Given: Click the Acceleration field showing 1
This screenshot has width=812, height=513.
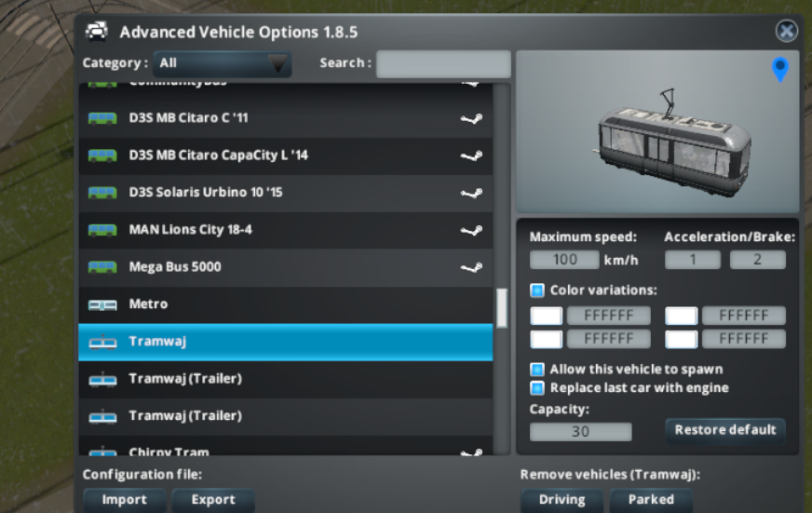Looking at the screenshot, I should (693, 260).
